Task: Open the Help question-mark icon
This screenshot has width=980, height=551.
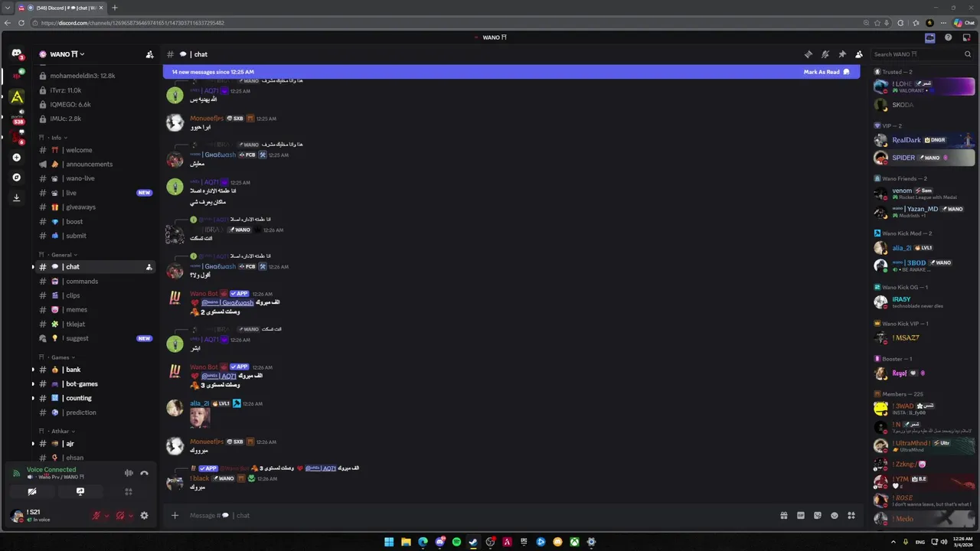Action: point(948,37)
